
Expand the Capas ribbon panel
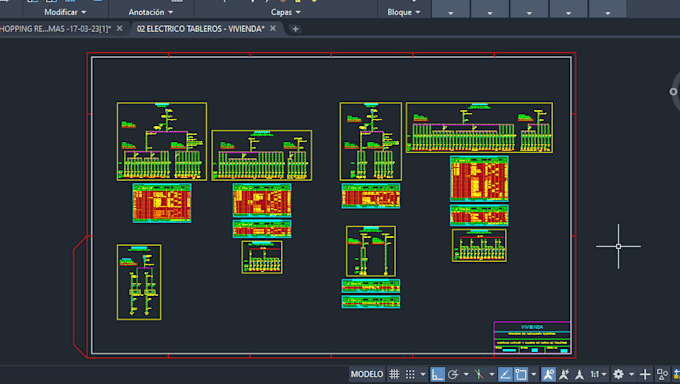point(285,12)
